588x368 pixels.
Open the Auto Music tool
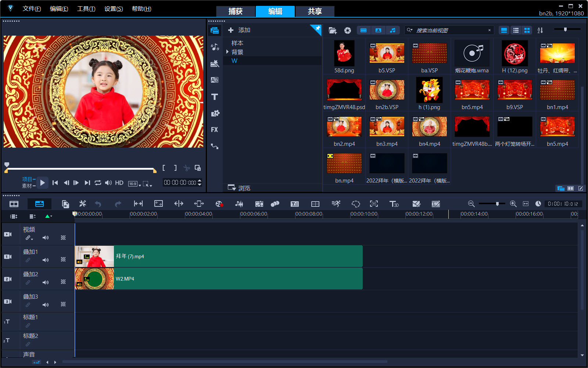coord(259,204)
